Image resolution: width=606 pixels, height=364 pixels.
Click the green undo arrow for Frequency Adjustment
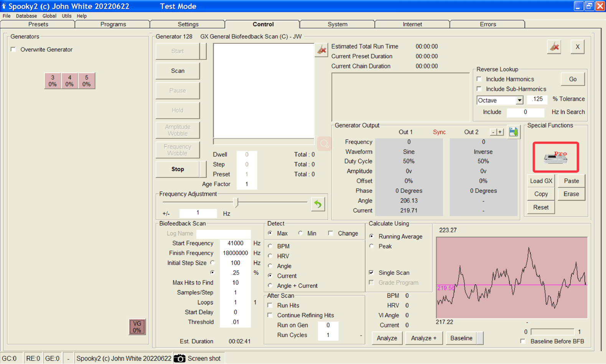[318, 204]
